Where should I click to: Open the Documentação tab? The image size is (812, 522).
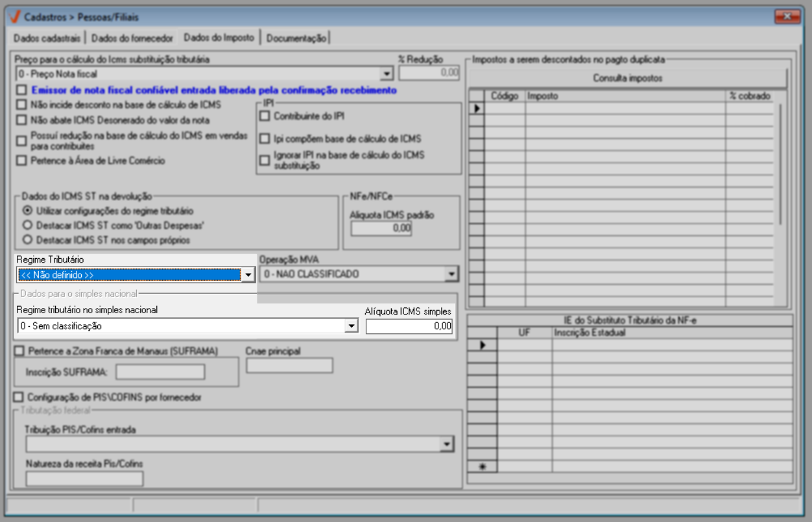pyautogui.click(x=296, y=38)
